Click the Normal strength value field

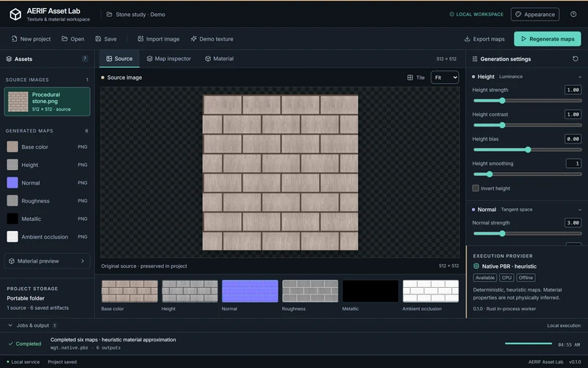573,223
